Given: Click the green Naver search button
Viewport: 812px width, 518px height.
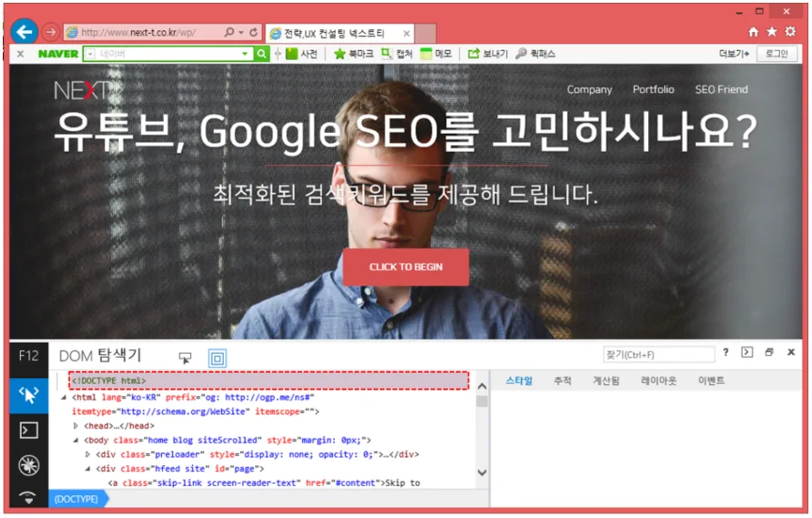Looking at the screenshot, I should click(262, 55).
